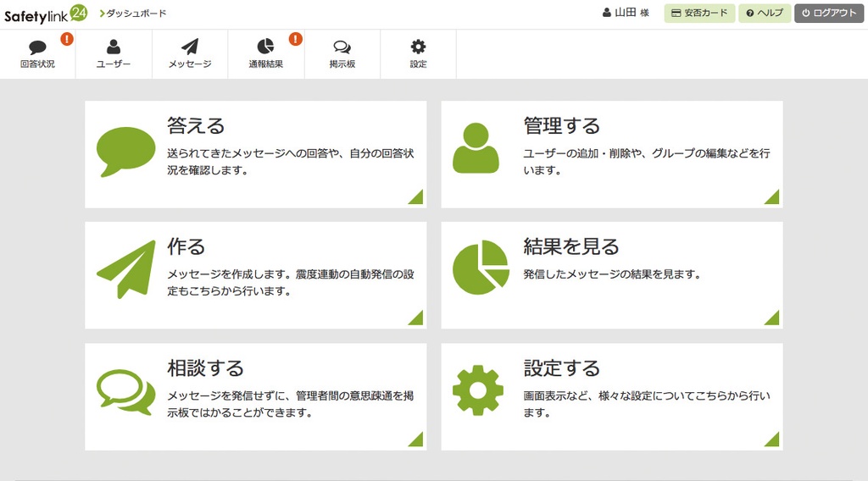Click the ログアウト button
Viewport: 868px width, 481px height.
coord(829,14)
